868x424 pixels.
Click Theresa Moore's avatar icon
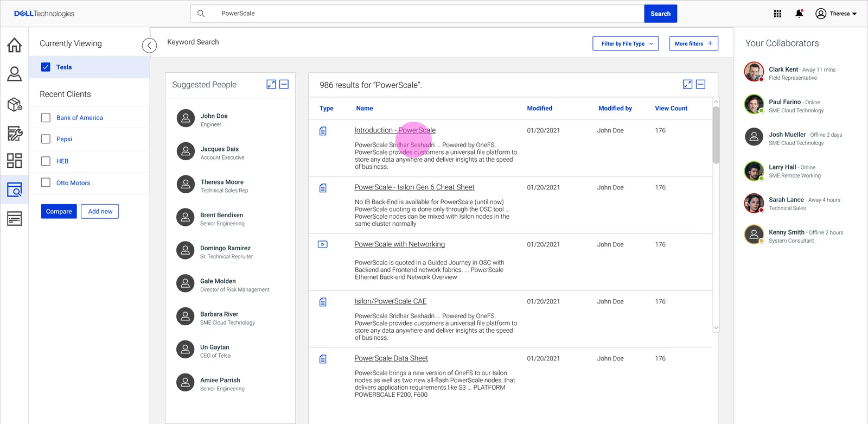186,184
